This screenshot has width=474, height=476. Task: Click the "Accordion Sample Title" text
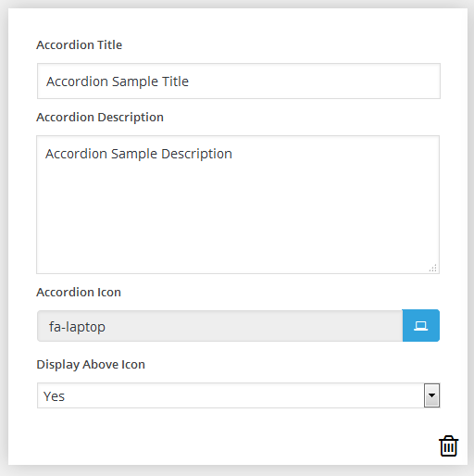[118, 81]
